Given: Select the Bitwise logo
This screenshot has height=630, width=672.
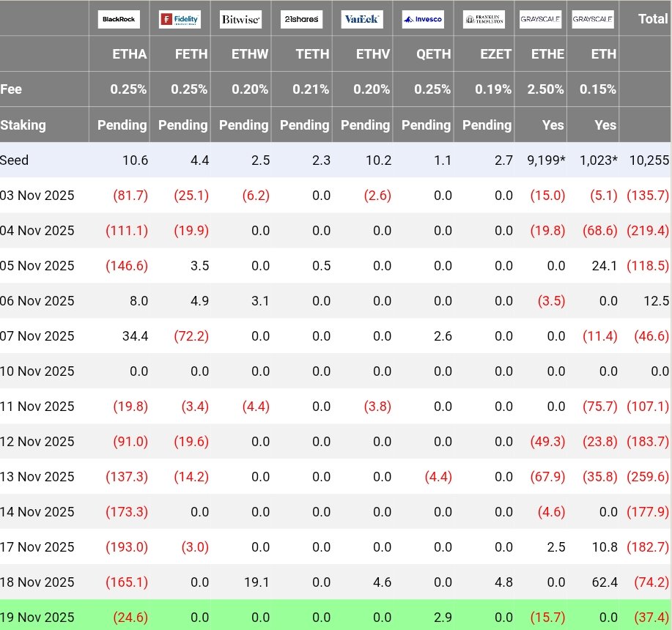Looking at the screenshot, I should pos(240,19).
